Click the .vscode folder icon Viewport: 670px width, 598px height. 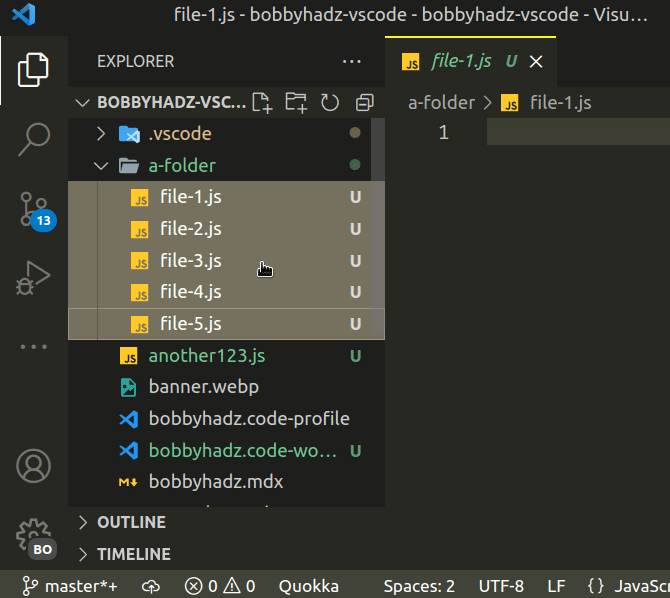coord(129,134)
